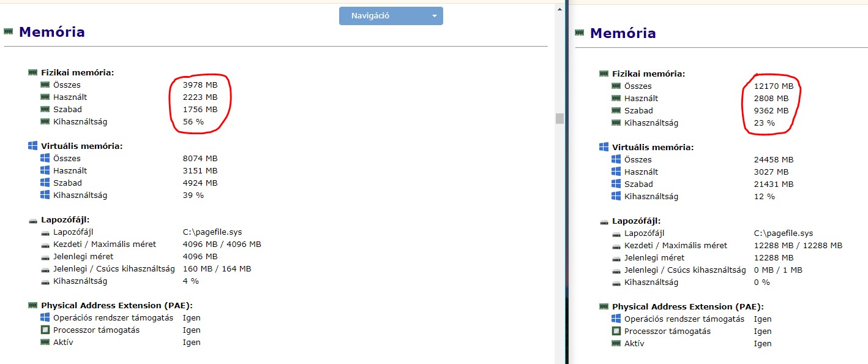Click the 4096 MB / 4096 MB size value
868x364 pixels.
pos(222,244)
